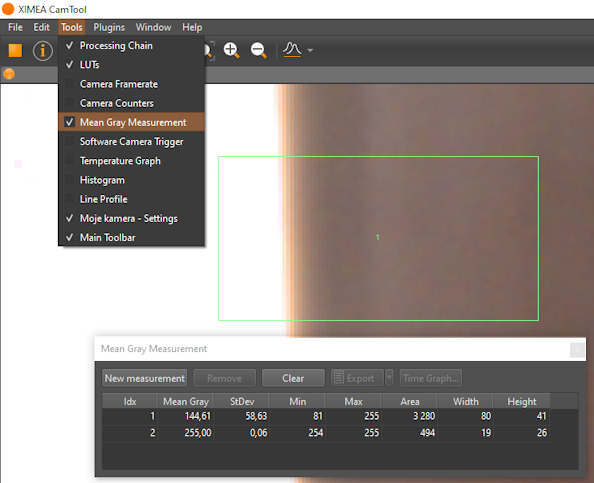
Task: Close the Mean Gray Measurement panel
Action: [x=577, y=350]
